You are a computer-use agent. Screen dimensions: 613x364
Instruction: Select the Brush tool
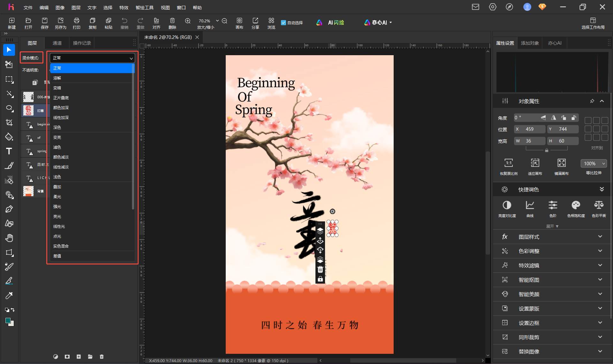pos(9,166)
